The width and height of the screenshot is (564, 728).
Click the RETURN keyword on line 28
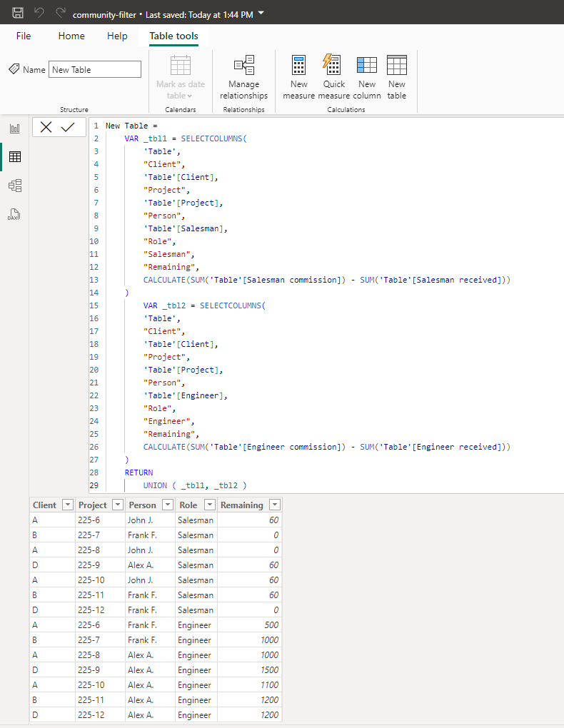(x=139, y=472)
